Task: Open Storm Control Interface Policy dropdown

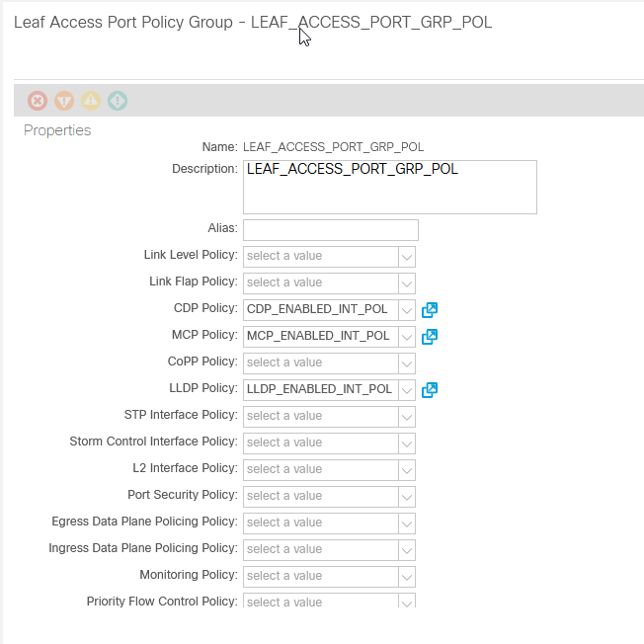Action: click(x=406, y=443)
